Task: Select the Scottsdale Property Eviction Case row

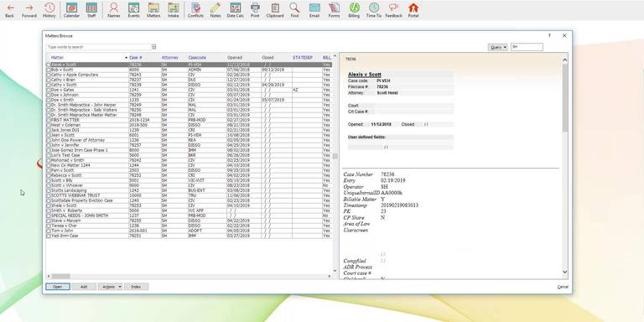Action: tap(189, 200)
